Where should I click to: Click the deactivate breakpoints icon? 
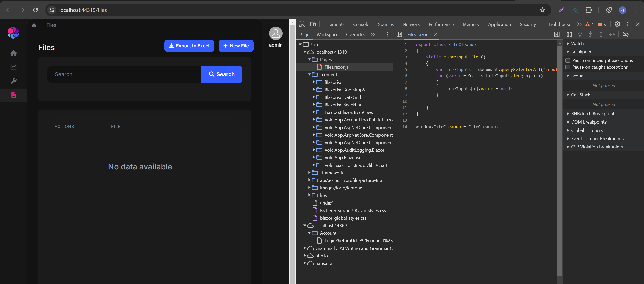625,34
